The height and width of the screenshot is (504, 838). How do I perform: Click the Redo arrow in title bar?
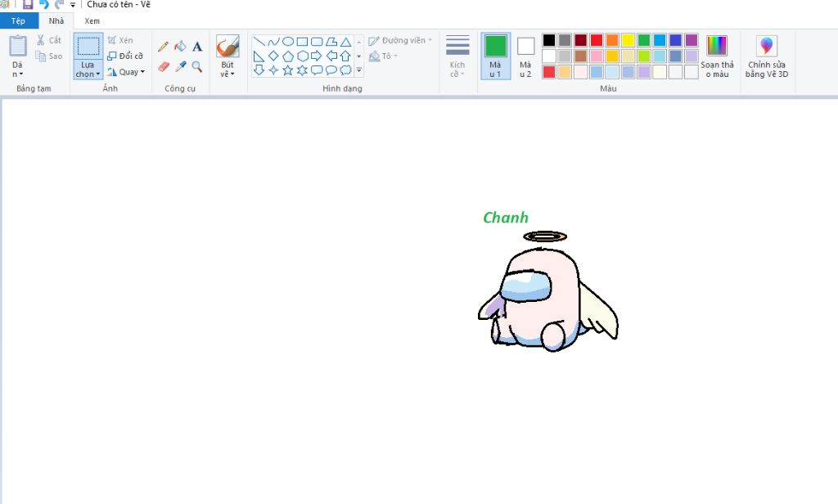[59, 4]
